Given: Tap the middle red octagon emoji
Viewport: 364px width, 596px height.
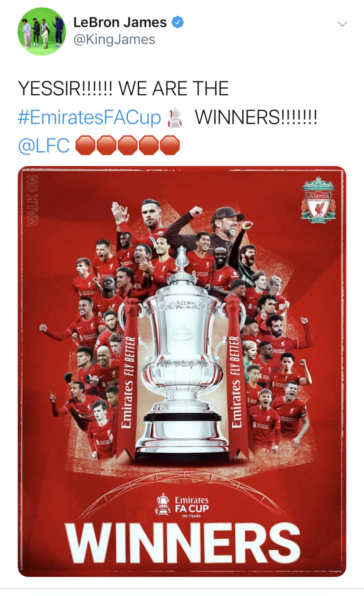Looking at the screenshot, I should pos(128,145).
